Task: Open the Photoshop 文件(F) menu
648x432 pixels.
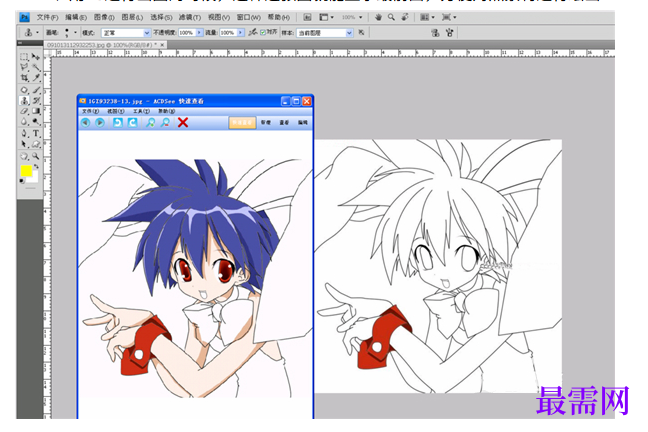Action: (48, 17)
